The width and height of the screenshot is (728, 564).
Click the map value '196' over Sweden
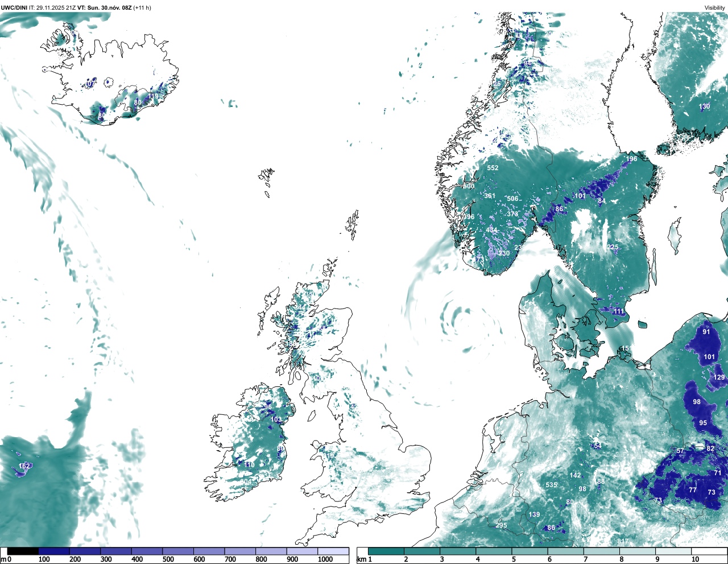click(631, 159)
